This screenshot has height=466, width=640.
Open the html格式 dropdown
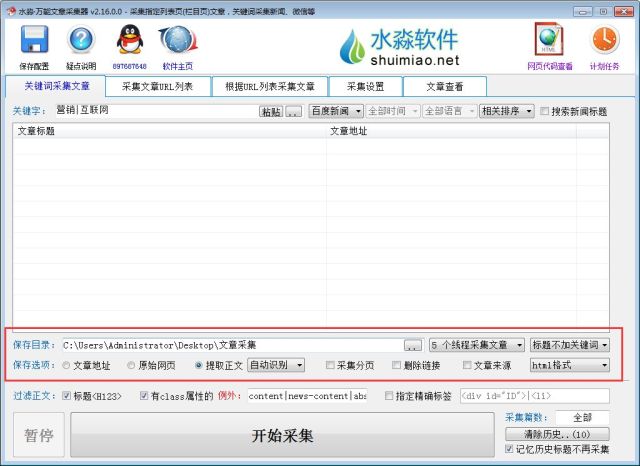point(570,365)
